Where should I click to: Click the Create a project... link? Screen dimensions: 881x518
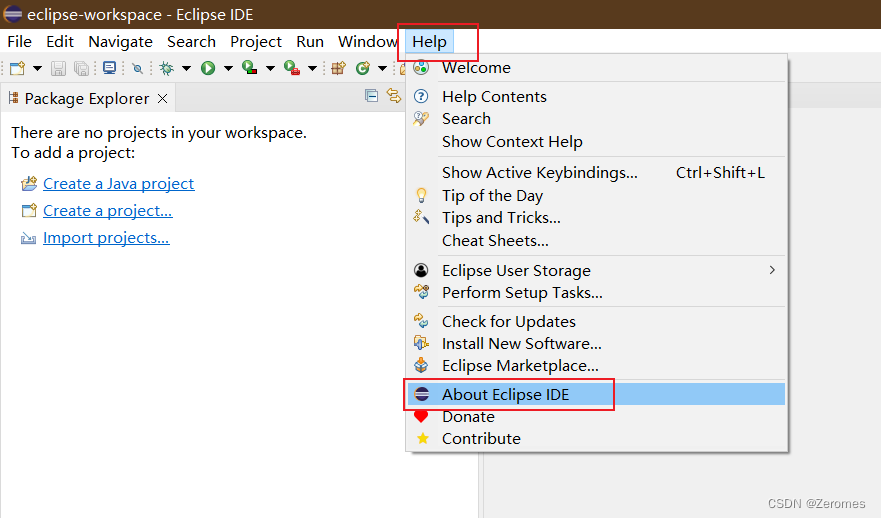(x=108, y=211)
